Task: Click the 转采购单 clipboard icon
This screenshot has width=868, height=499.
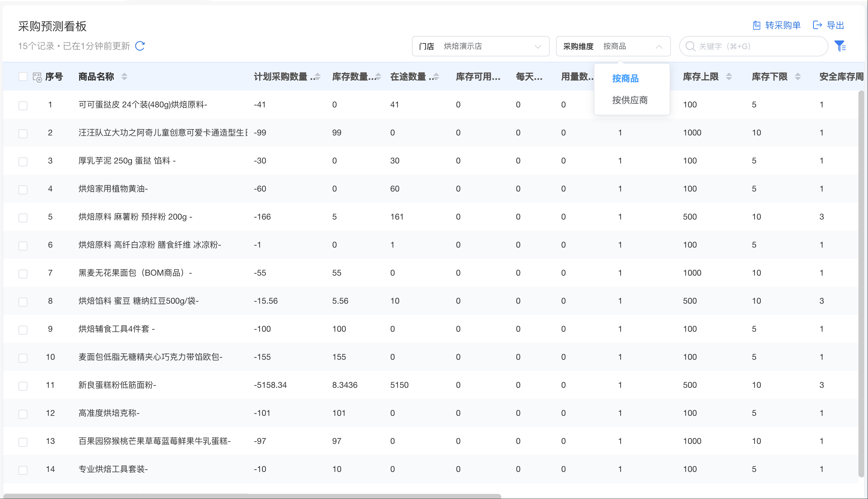Action: click(x=756, y=25)
